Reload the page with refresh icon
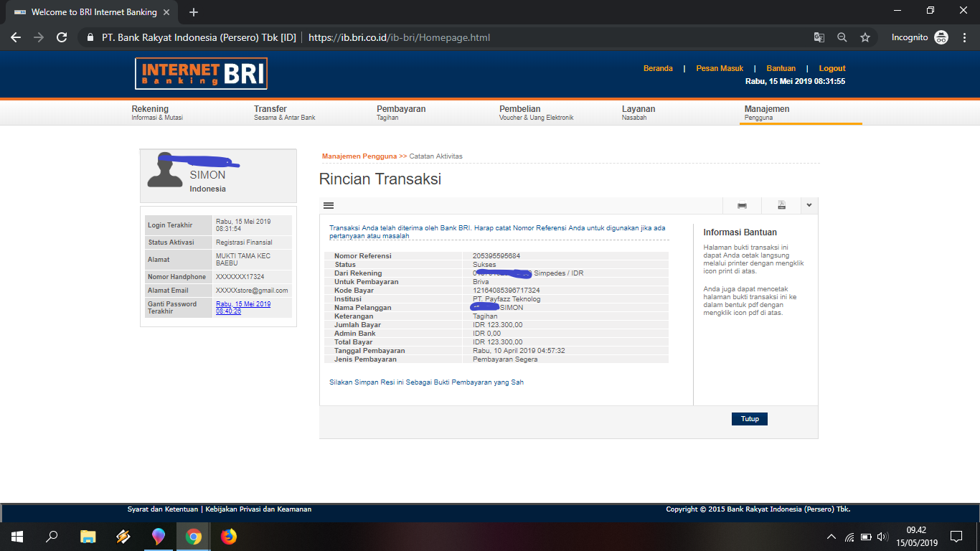This screenshot has width=980, height=551. [62, 37]
